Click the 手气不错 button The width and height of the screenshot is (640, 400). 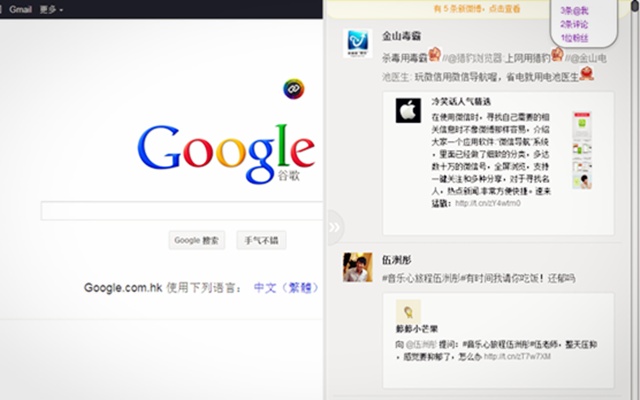point(261,240)
